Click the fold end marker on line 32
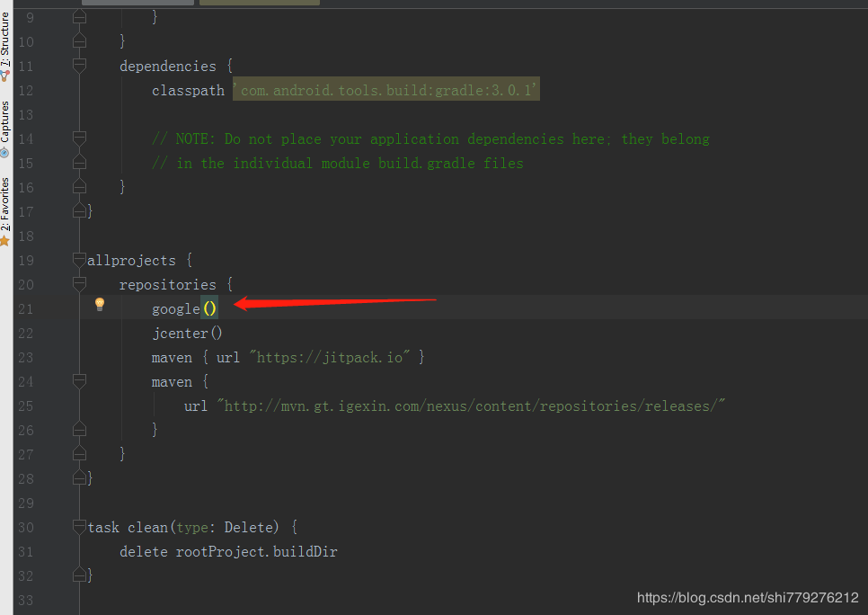The width and height of the screenshot is (868, 615). 79,575
